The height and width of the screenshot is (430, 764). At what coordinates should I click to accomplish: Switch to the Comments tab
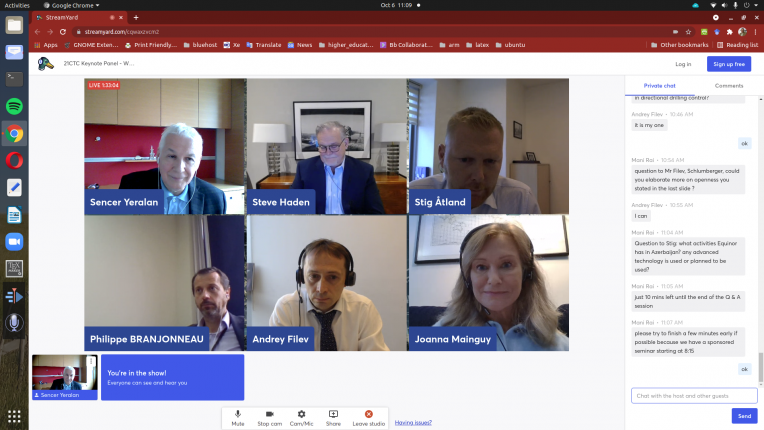[x=728, y=86]
